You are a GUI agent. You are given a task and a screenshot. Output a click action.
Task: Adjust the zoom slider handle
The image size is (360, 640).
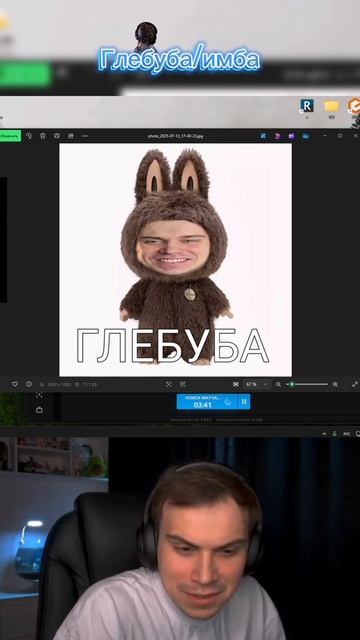[292, 384]
